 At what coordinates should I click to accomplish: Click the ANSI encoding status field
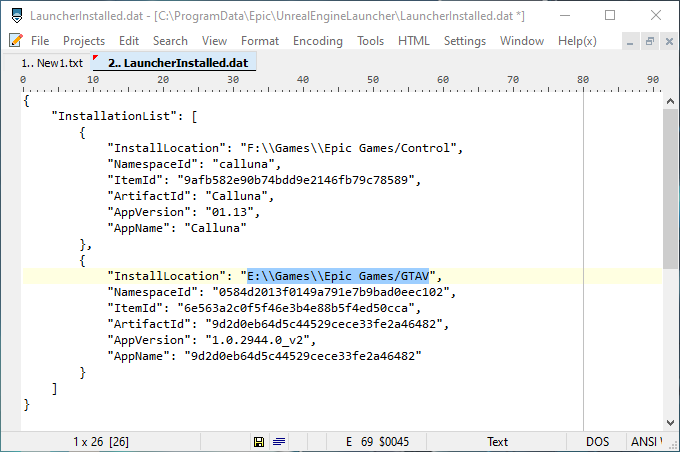(x=646, y=442)
